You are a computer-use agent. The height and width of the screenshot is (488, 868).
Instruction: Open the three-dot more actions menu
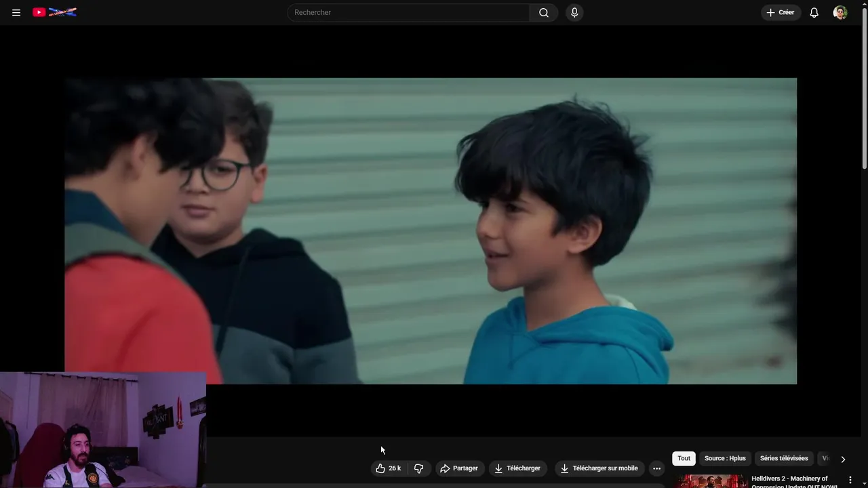coord(656,468)
